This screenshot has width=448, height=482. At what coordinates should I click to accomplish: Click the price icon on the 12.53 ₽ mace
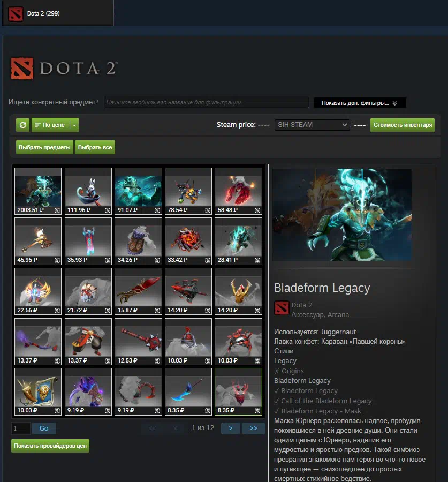coord(157,360)
